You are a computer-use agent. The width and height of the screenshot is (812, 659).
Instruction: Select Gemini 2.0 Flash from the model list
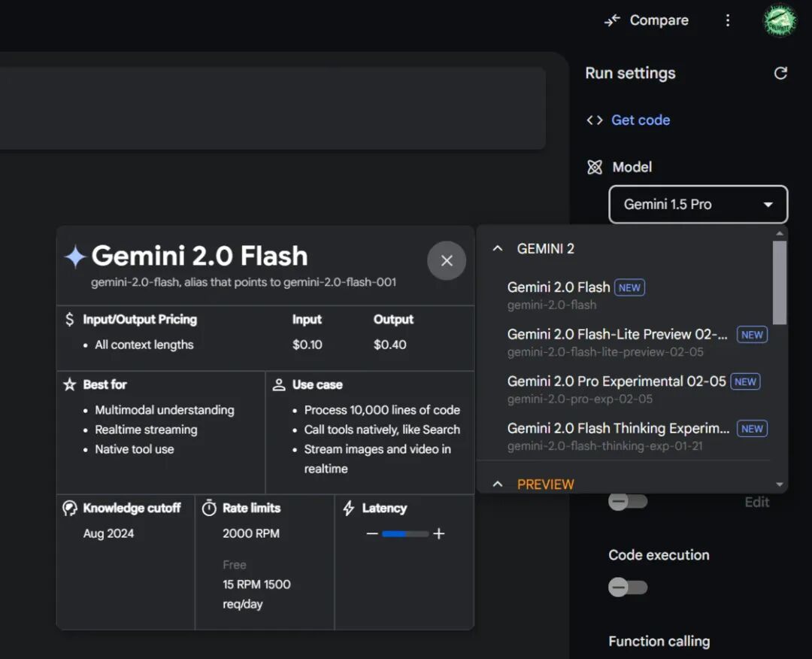click(x=625, y=296)
